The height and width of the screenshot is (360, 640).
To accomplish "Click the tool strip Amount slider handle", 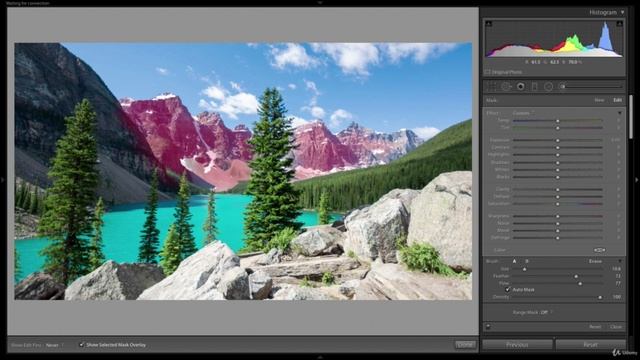I will tap(563, 87).
